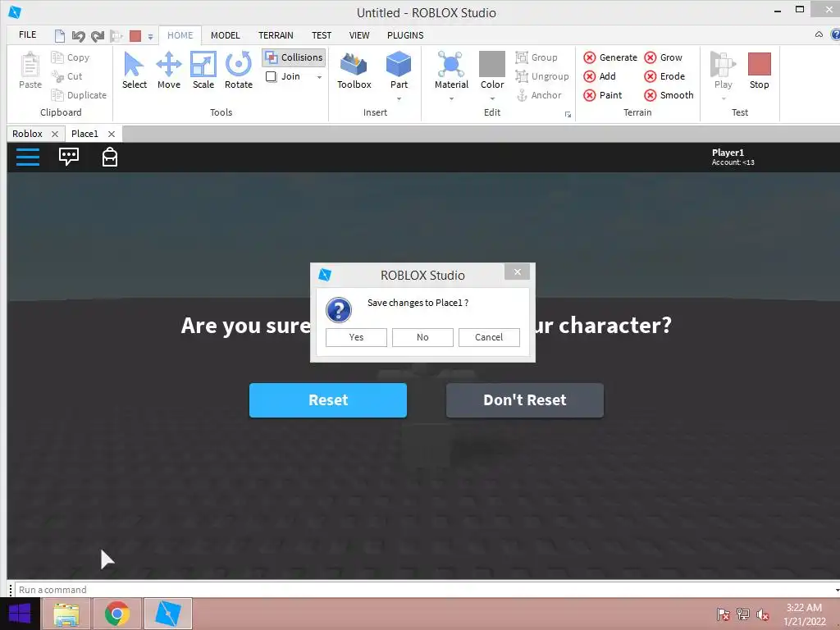Click the Paste clipboard icon

[30, 65]
